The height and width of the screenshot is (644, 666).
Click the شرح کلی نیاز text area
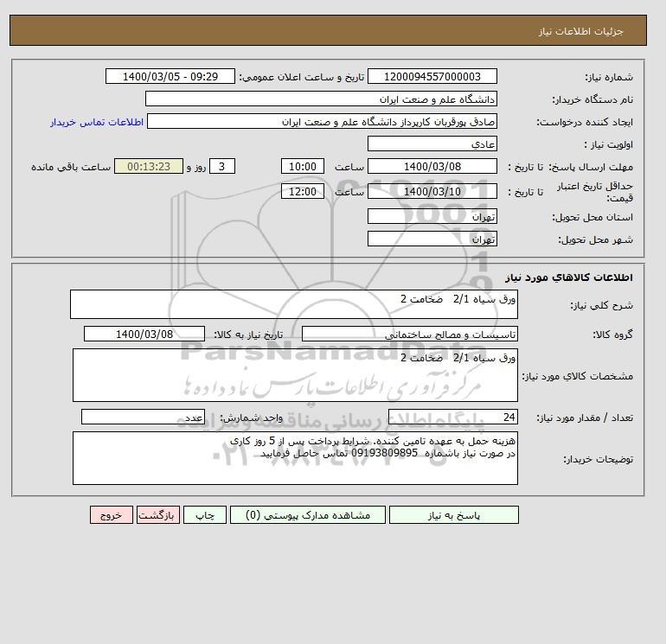(294, 304)
